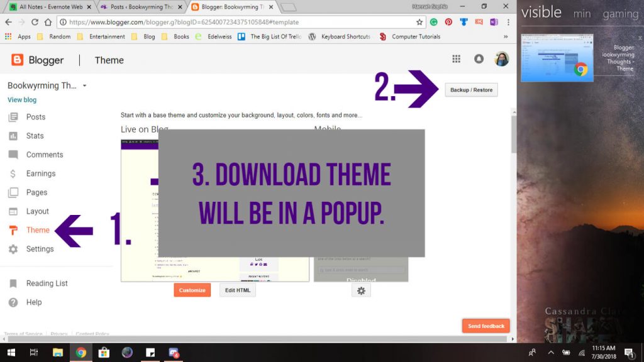Go to Settings in the sidebar
This screenshot has height=362, width=644.
tap(40, 249)
